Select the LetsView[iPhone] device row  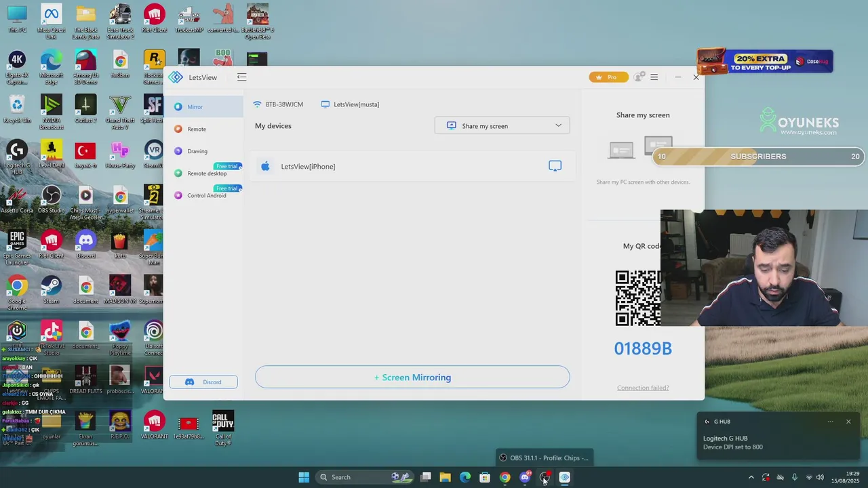tap(412, 166)
